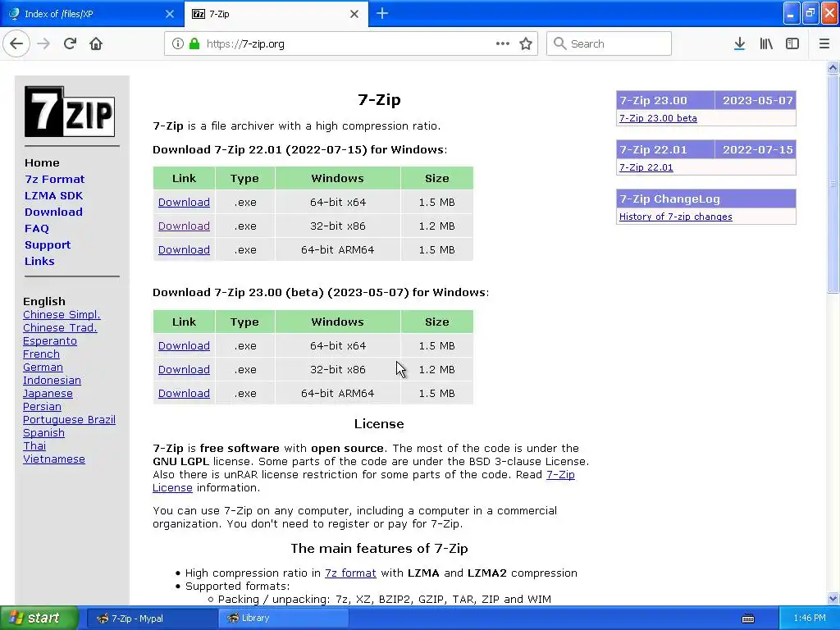
Task: Open a new tab with plus icon
Action: 382,13
